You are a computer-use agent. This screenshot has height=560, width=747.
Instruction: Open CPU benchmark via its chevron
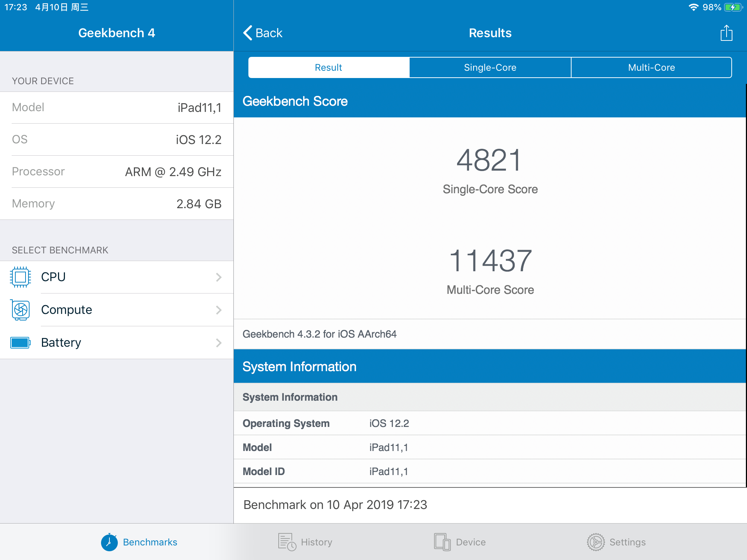pyautogui.click(x=218, y=277)
